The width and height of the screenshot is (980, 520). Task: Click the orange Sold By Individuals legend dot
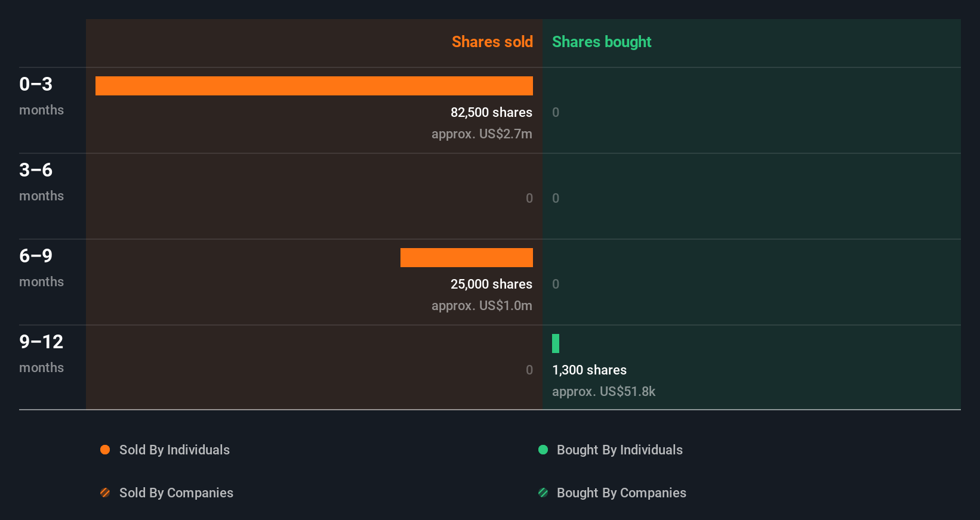coord(105,450)
